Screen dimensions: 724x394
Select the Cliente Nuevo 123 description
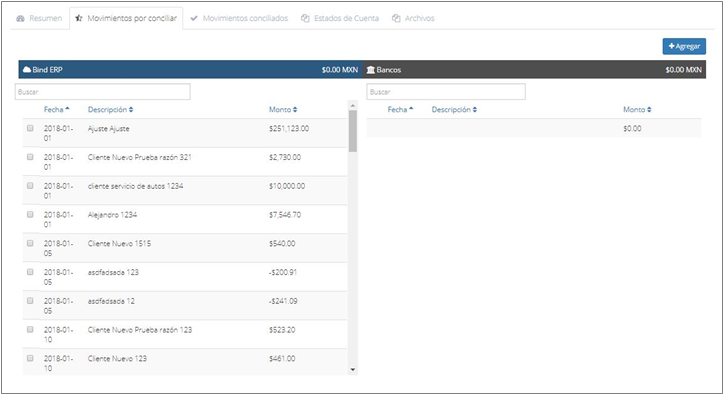point(117,358)
